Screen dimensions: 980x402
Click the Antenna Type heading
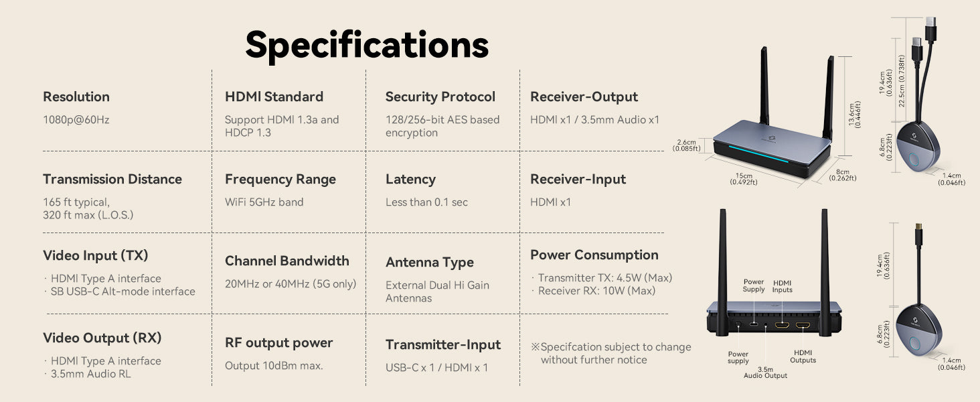point(430,263)
